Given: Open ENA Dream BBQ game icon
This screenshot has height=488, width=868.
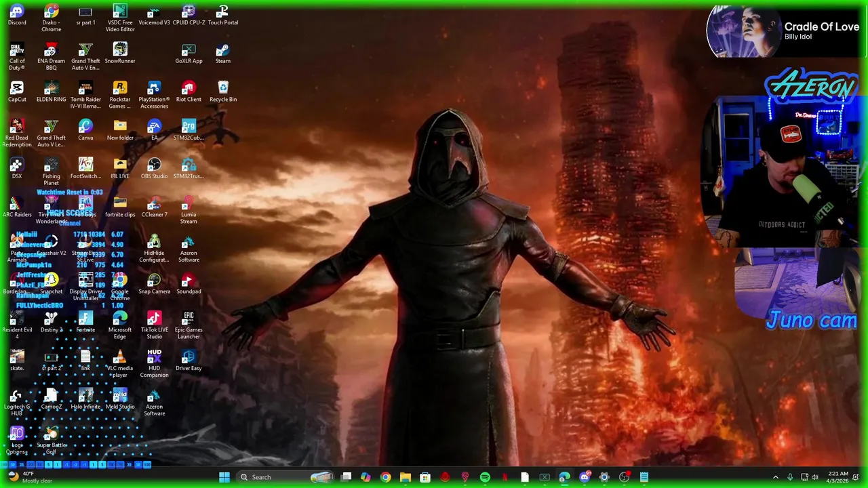Looking at the screenshot, I should click(x=51, y=57).
